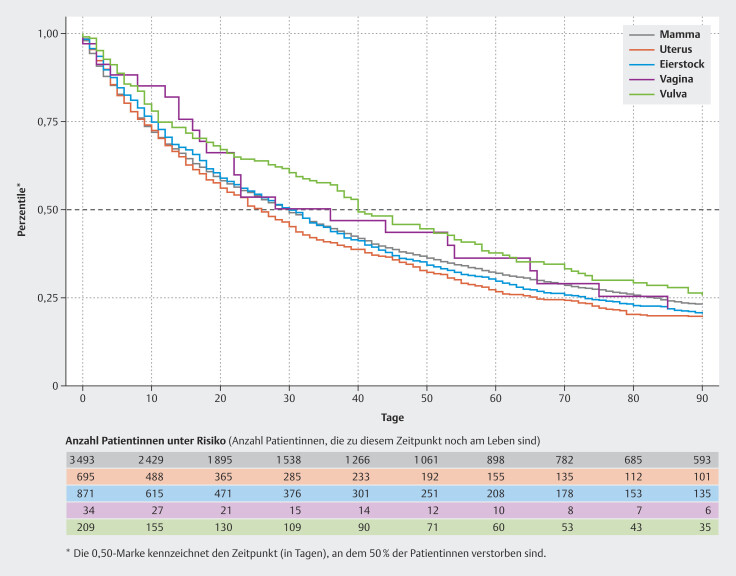Viewport: 736px width, 576px height.
Task: Click the 90 tick on the x-axis
Action: click(701, 397)
